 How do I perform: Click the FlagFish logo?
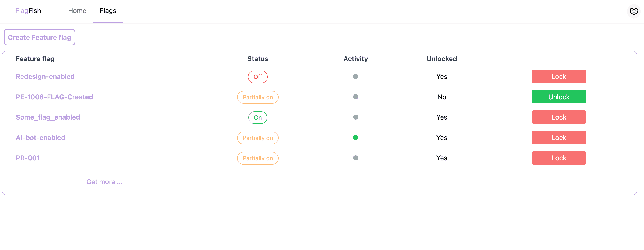click(28, 11)
